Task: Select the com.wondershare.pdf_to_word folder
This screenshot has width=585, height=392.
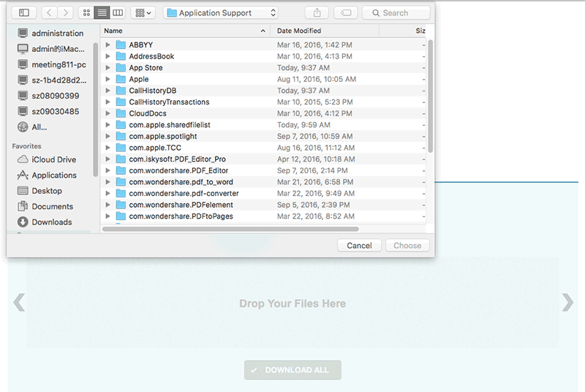Action: [x=263, y=182]
